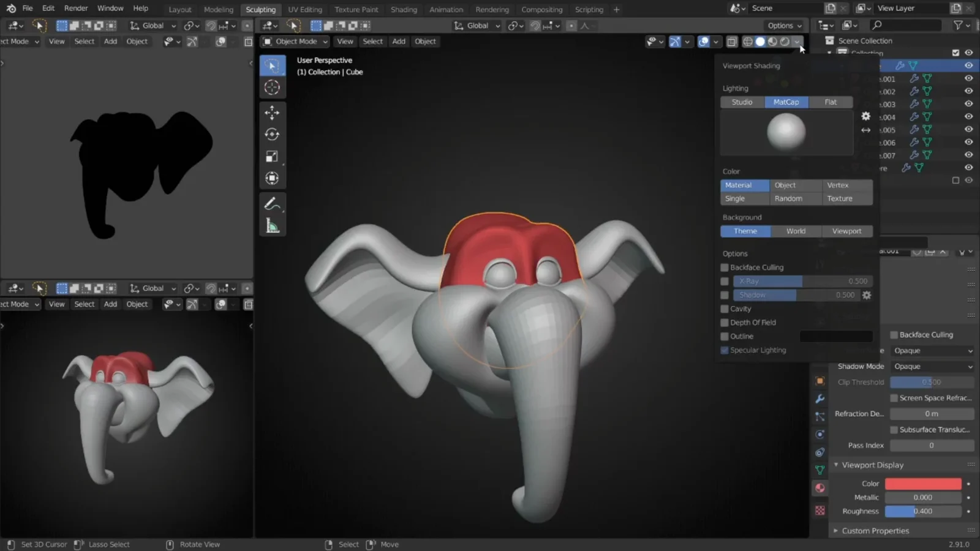Screen dimensions: 980x551
Task: Open the Shadow Mode Opaque dropdown
Action: click(x=932, y=366)
